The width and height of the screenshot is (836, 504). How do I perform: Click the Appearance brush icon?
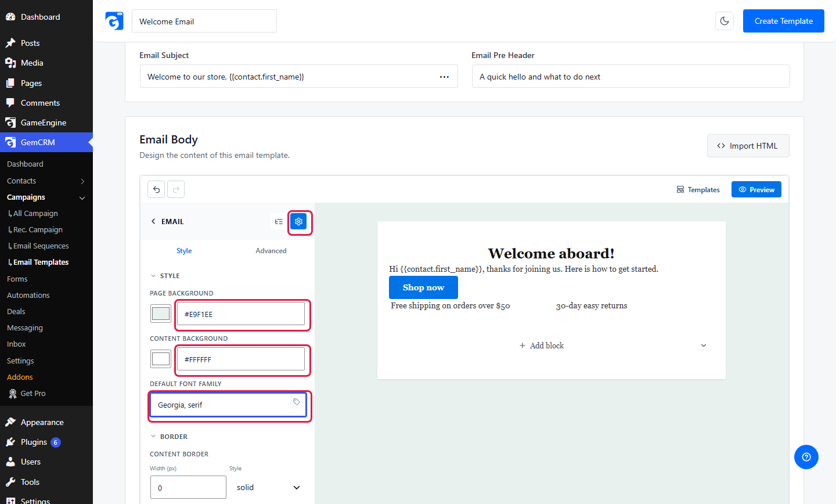10,422
